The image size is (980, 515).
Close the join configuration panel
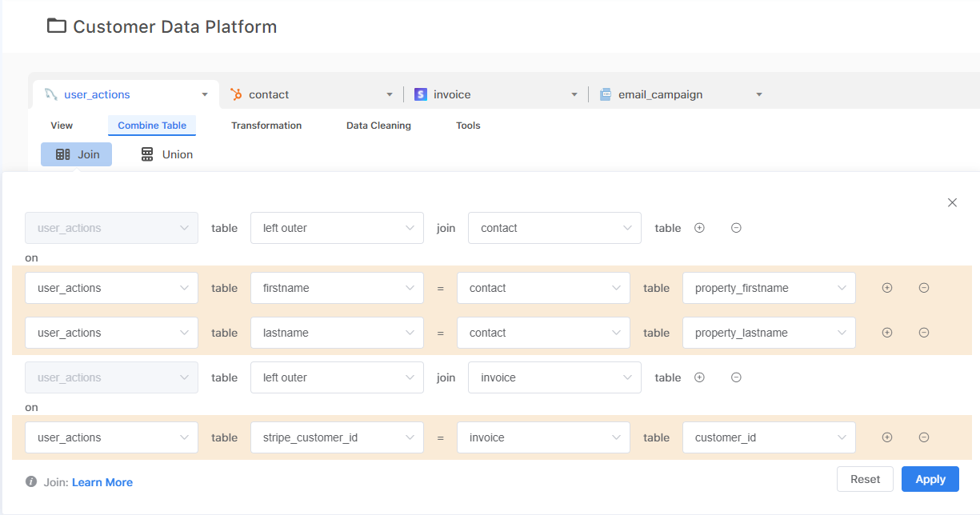(952, 202)
